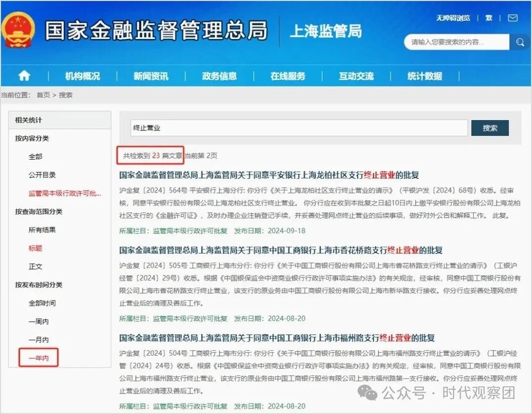Viewport: 532px width, 414px height.
Task: Open the 工商银行香花桥路支行 approval article
Action: [281, 251]
